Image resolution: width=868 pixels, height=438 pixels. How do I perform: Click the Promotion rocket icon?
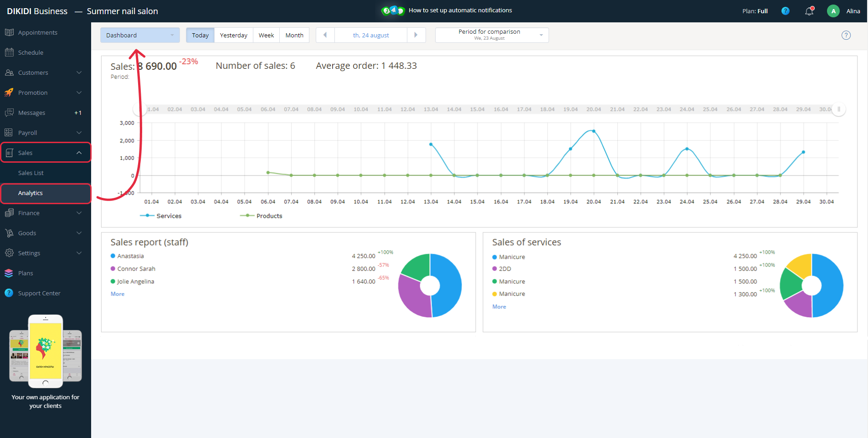(9, 93)
